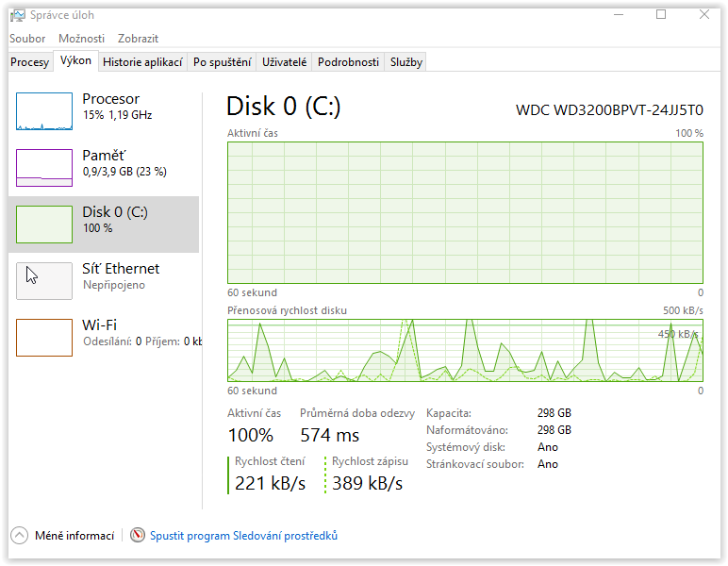The height and width of the screenshot is (566, 728).
Task: Select the Wi-Fi graph thumbnail
Action: tap(44, 338)
